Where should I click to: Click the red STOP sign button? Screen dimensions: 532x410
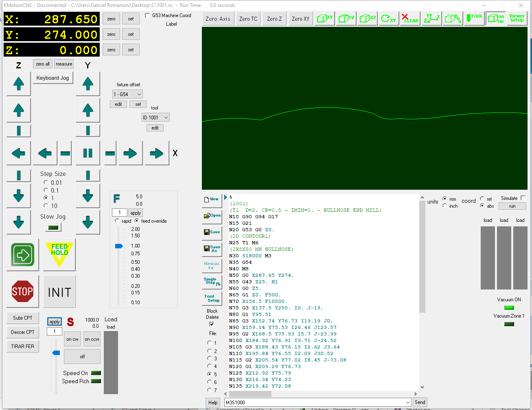(22, 291)
